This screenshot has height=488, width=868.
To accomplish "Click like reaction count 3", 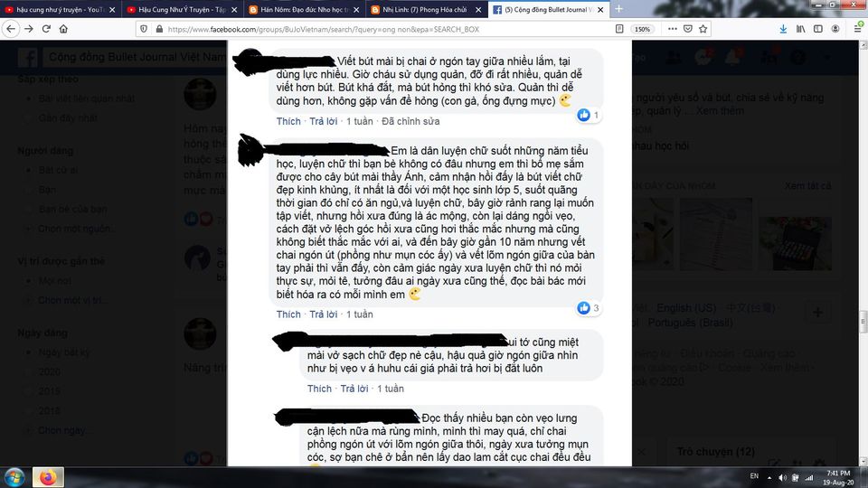I will click(x=589, y=307).
